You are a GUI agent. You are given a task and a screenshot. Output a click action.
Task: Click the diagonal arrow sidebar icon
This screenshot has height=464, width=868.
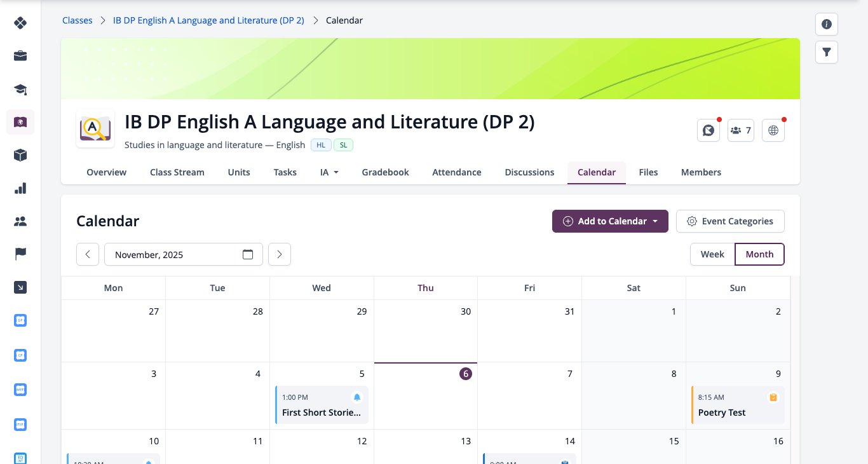[20, 287]
